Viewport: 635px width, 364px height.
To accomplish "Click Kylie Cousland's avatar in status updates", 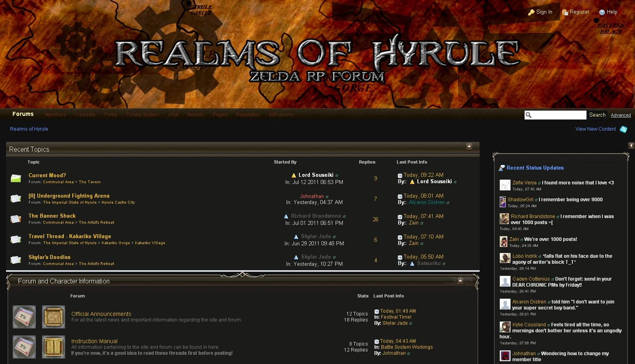I will point(505,327).
